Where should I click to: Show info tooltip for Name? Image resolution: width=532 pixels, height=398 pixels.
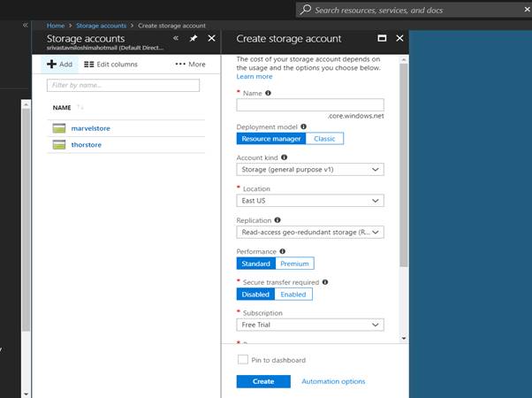click(268, 93)
